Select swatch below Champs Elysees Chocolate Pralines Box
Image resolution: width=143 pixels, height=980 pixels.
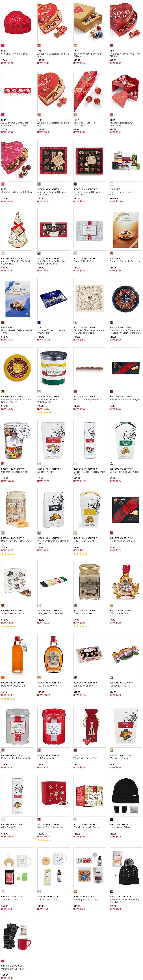pyautogui.click(x=39, y=322)
